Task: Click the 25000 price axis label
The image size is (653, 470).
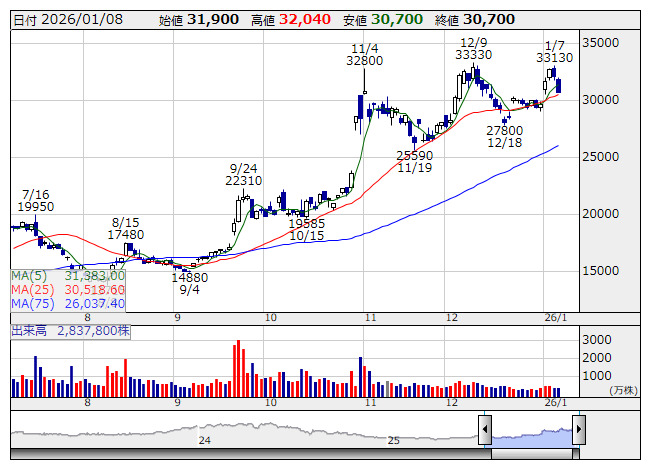Action: click(601, 157)
